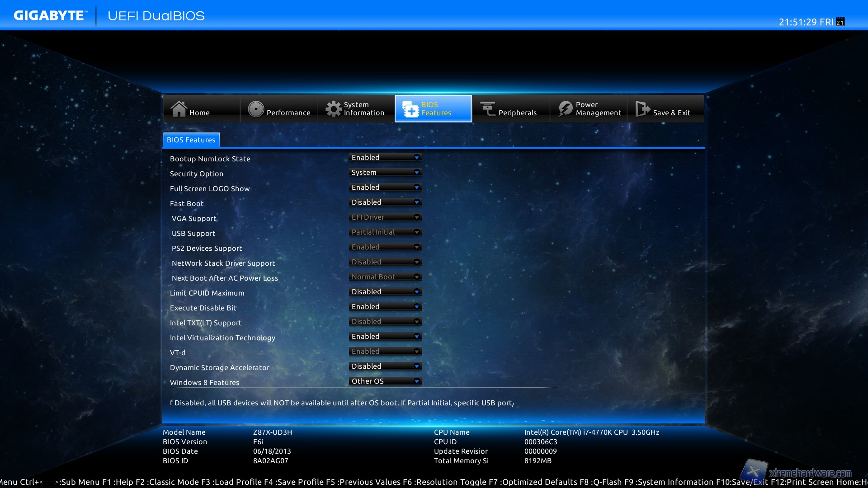This screenshot has width=868, height=488.
Task: Click the Performance gauge icon
Action: coord(256,109)
